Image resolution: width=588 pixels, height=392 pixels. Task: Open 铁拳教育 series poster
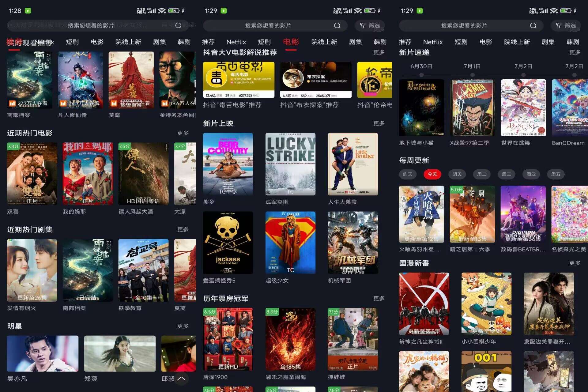pos(143,270)
